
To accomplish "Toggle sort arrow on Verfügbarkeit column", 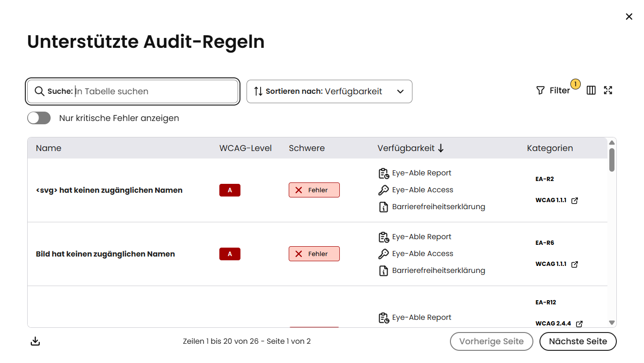I will pyautogui.click(x=441, y=148).
